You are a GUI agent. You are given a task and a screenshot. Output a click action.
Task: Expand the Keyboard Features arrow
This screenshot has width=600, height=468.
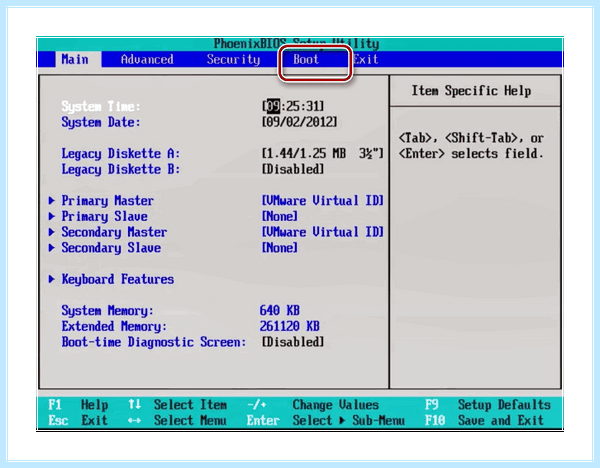point(52,279)
